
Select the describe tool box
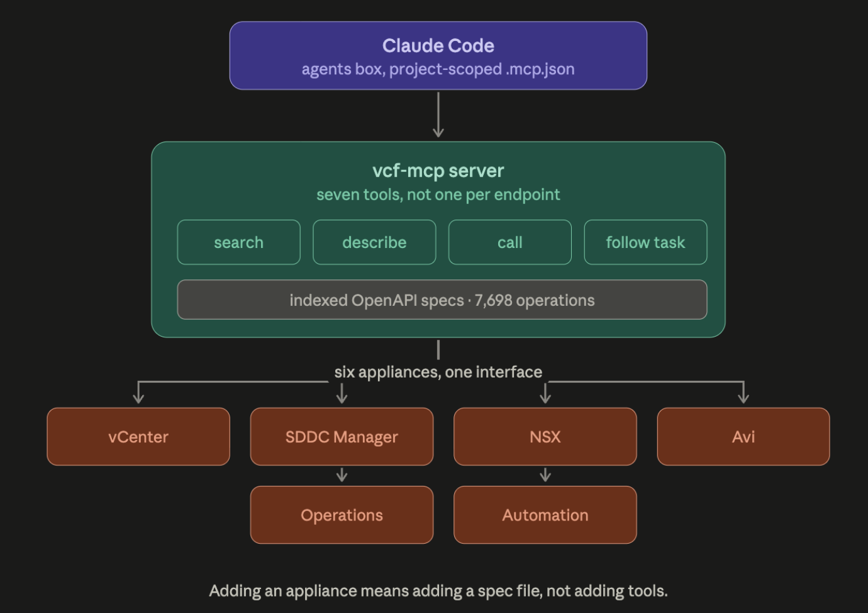tap(374, 242)
